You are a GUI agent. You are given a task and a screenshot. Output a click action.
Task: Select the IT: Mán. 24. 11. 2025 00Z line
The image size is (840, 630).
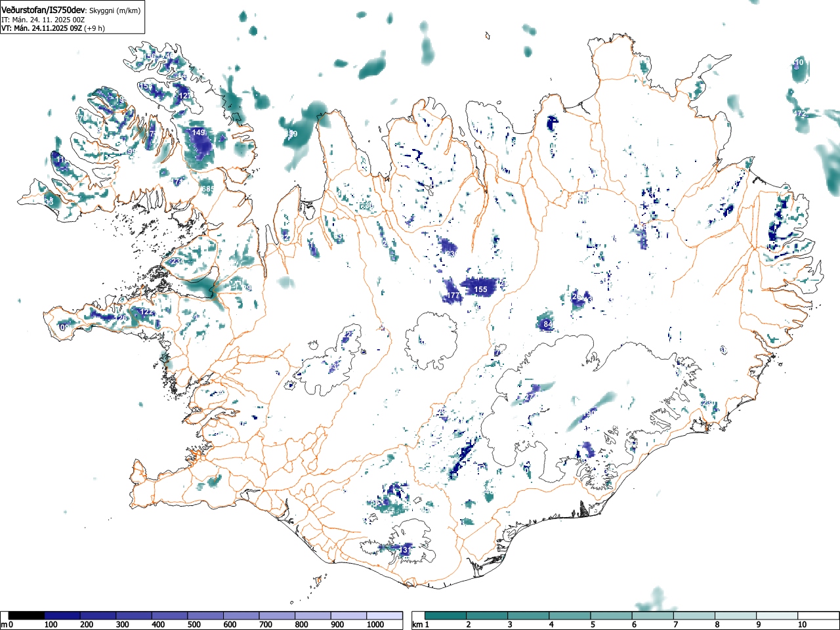pyautogui.click(x=43, y=20)
